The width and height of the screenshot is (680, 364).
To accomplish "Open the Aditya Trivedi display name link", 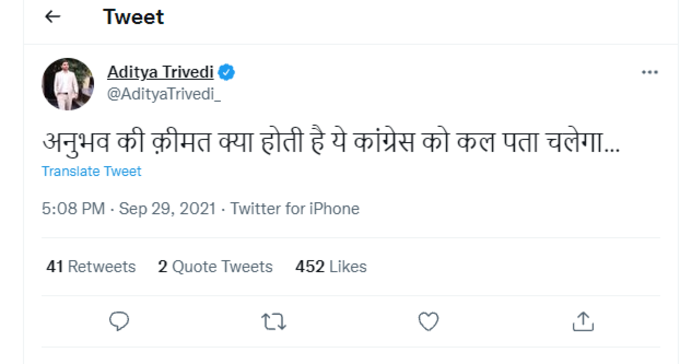I will tap(160, 72).
